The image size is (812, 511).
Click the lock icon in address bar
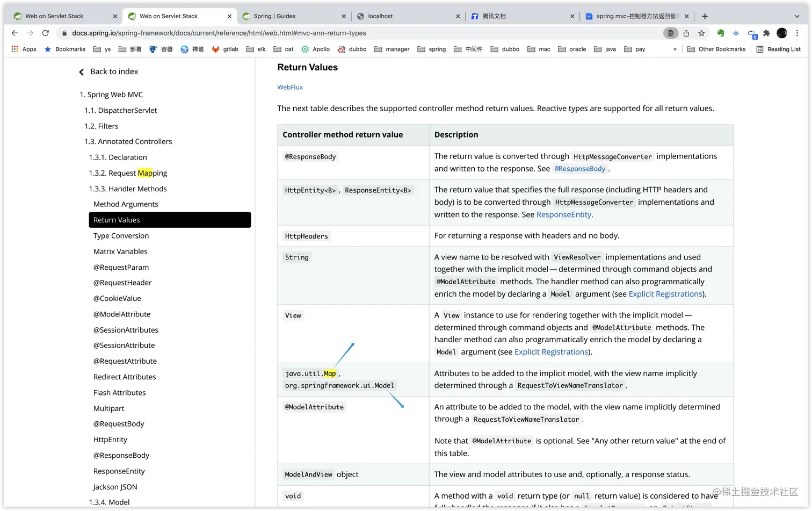click(x=64, y=33)
